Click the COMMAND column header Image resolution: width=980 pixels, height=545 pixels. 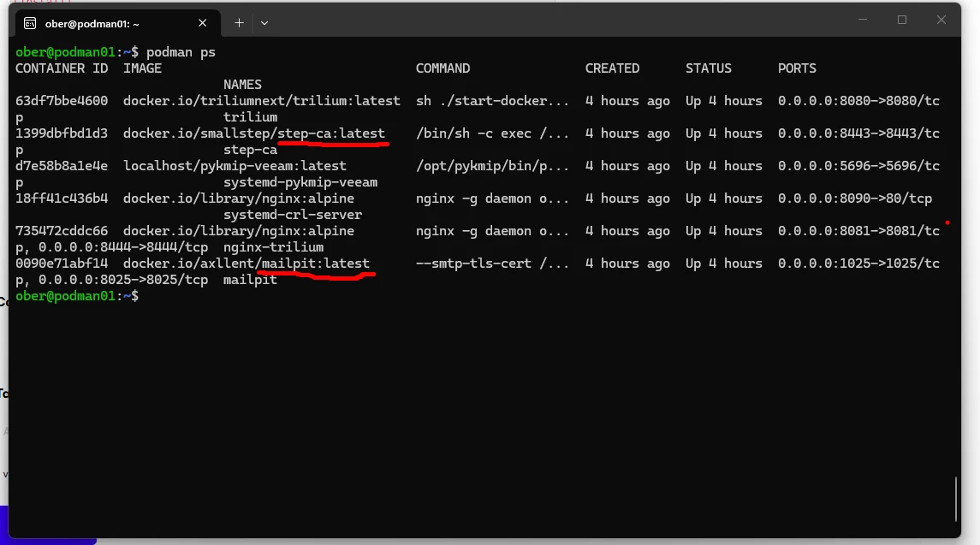pyautogui.click(x=443, y=68)
